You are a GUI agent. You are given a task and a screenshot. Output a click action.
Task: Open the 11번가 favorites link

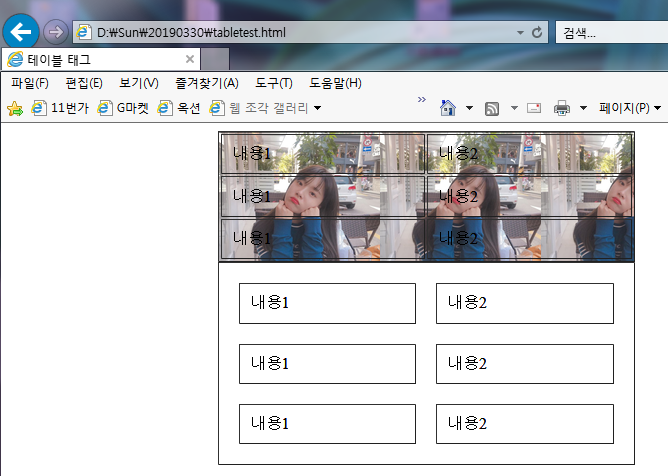[x=60, y=108]
